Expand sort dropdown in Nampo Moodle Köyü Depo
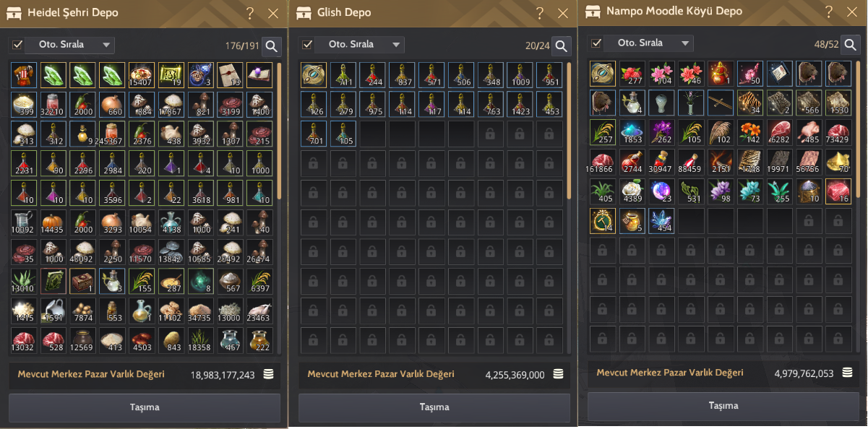This screenshot has height=429, width=868. point(649,43)
